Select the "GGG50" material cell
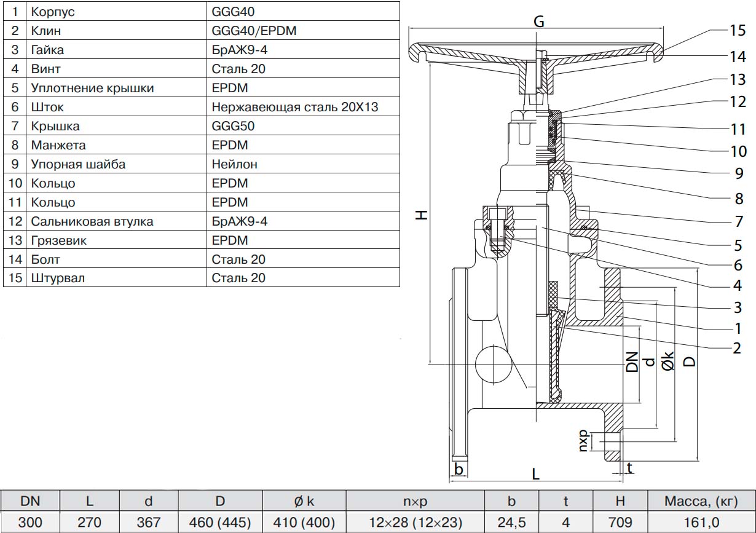Image resolution: width=756 pixels, height=533 pixels. click(x=232, y=126)
